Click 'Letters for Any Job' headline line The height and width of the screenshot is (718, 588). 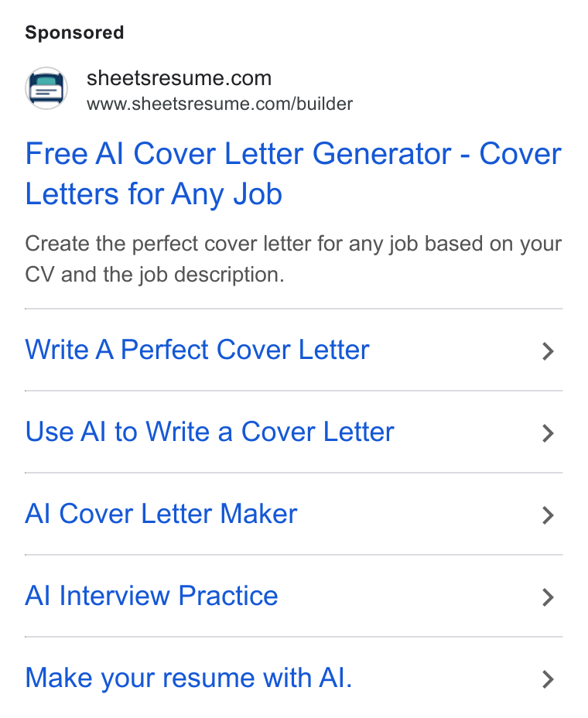click(x=153, y=194)
